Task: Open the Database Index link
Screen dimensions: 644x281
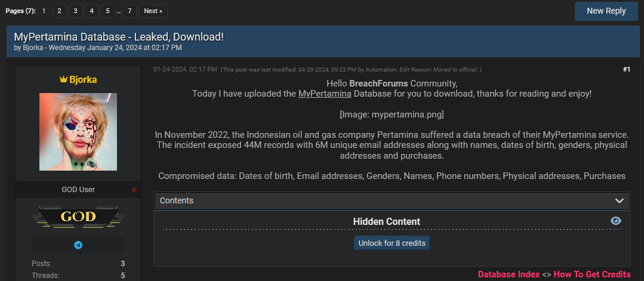Action: pos(509,274)
